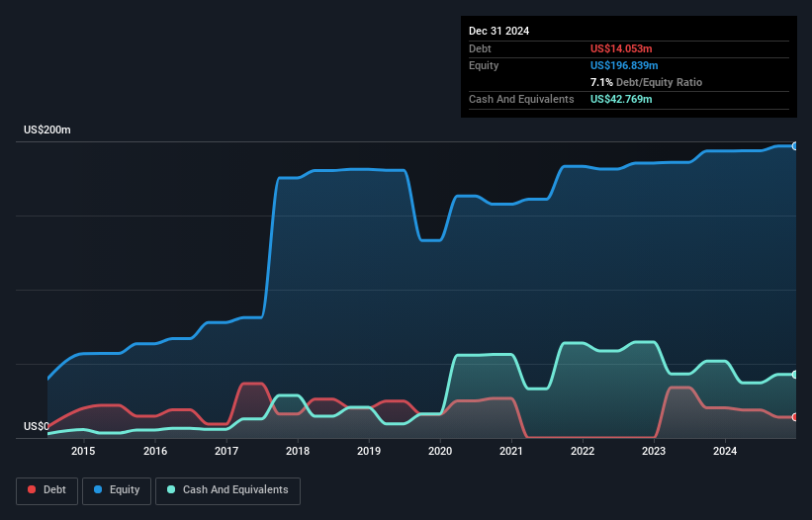Click the Equity row label in tooltip
The image size is (812, 520).
(x=484, y=65)
